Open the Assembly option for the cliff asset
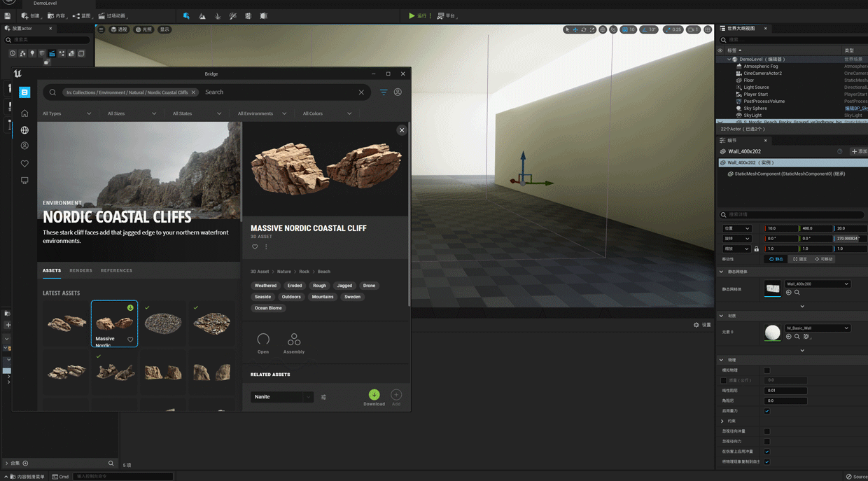Viewport: 868px width, 481px height. (294, 340)
